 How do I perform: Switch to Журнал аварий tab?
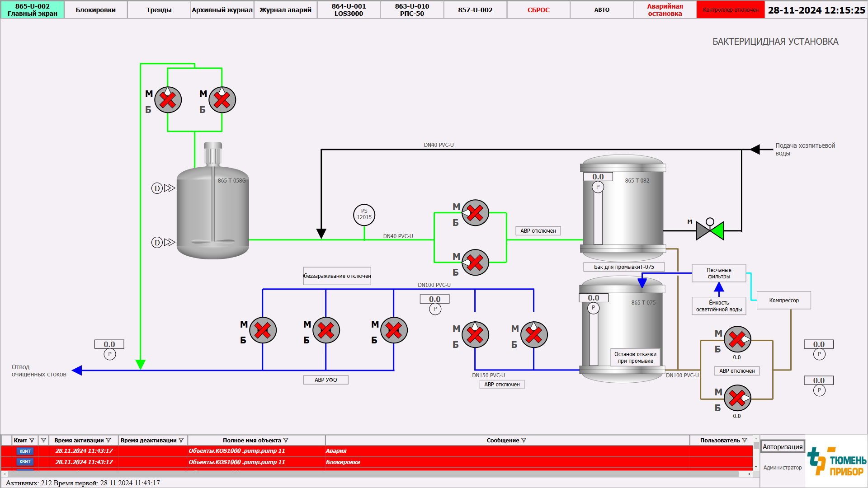(285, 9)
